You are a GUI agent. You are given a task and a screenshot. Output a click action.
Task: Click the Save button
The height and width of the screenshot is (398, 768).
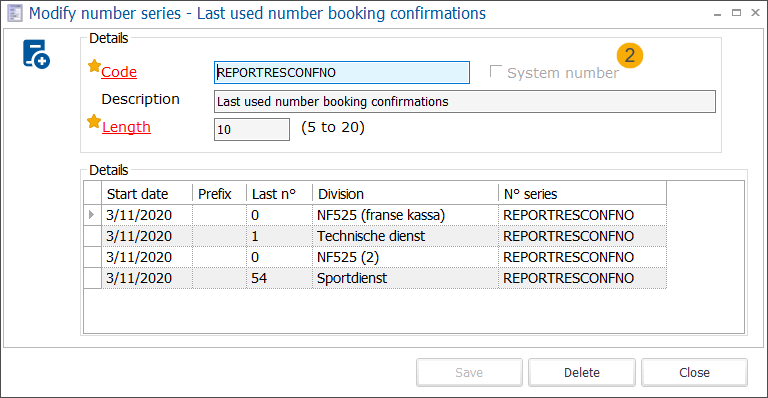point(469,373)
